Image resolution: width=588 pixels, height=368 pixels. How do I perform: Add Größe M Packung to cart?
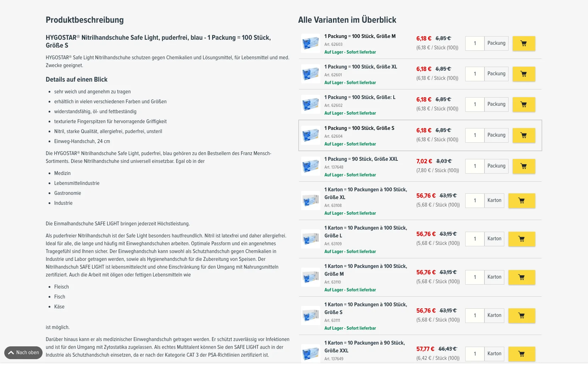point(524,43)
